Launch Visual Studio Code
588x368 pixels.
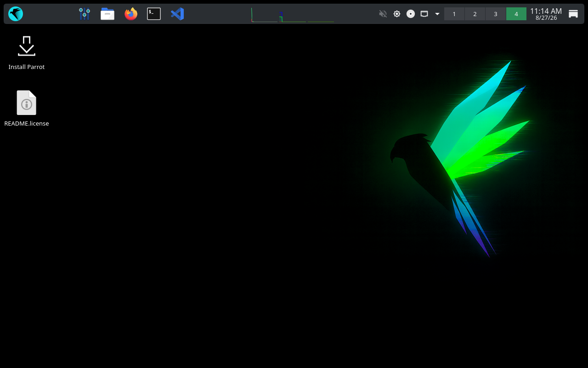(x=177, y=14)
